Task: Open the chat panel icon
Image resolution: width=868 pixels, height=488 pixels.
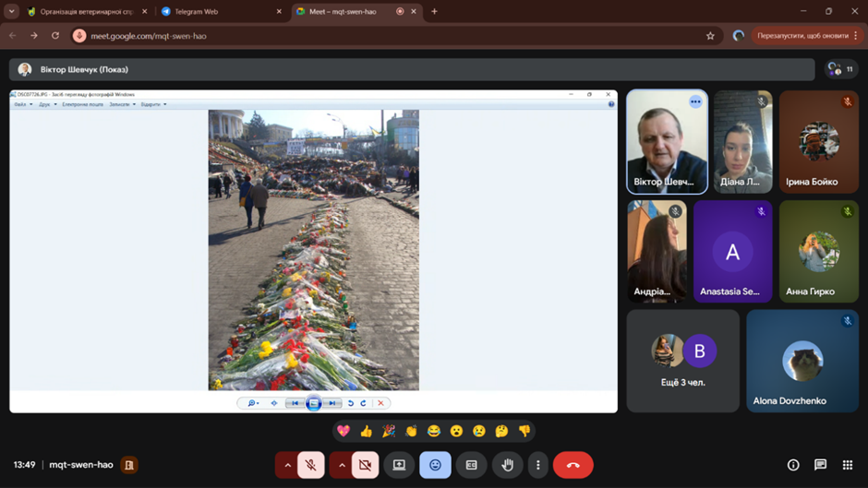Action: click(x=820, y=465)
